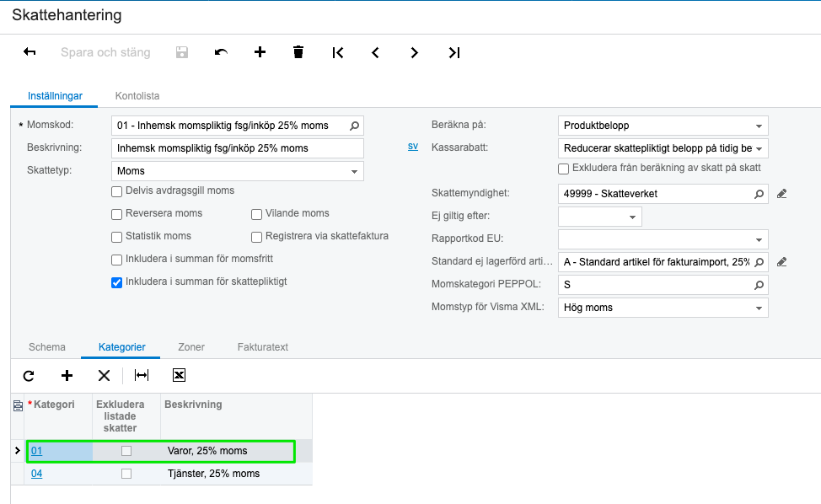
Task: Undo changes with the undo arrow icon
Action: (x=221, y=51)
